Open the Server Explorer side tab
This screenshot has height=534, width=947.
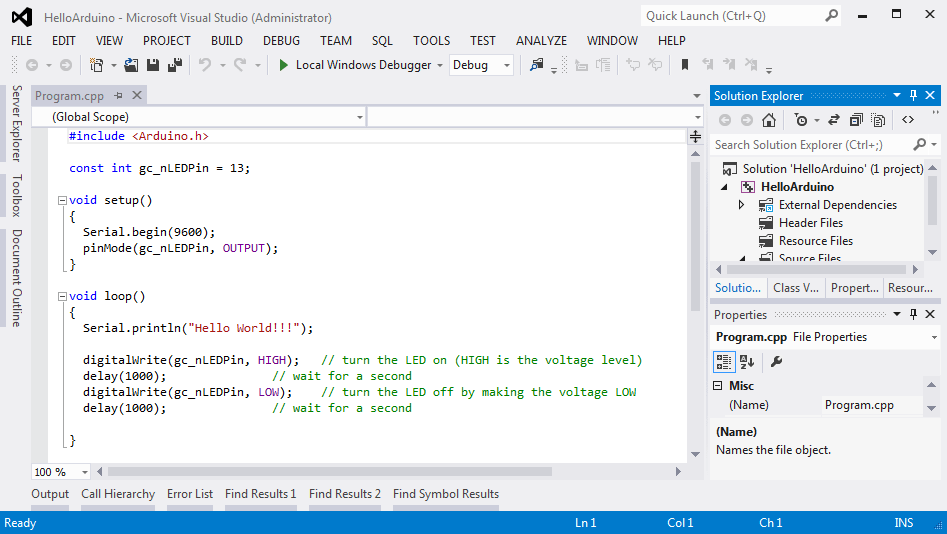(x=16, y=123)
